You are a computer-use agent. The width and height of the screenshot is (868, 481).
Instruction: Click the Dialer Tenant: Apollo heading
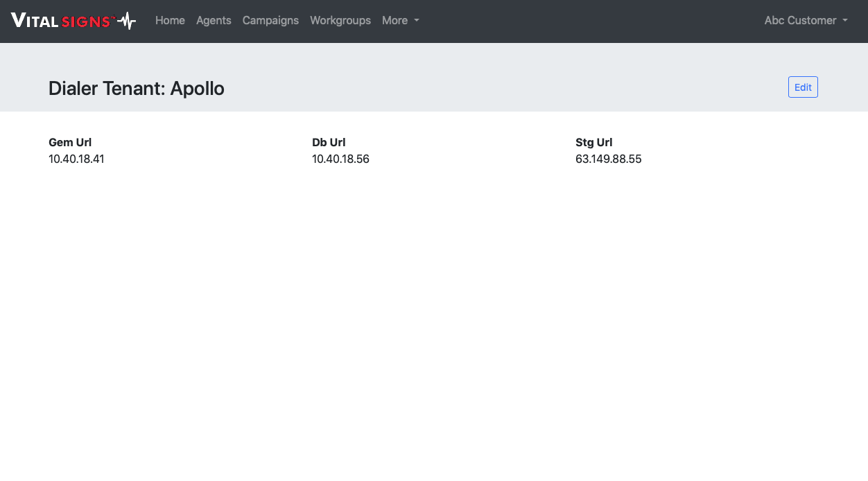click(136, 89)
